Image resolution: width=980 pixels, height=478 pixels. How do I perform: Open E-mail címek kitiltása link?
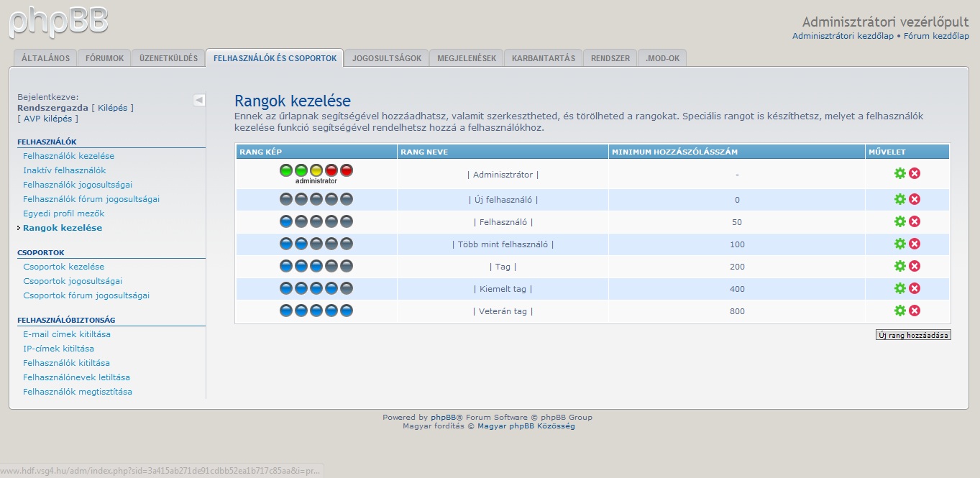pyautogui.click(x=67, y=334)
